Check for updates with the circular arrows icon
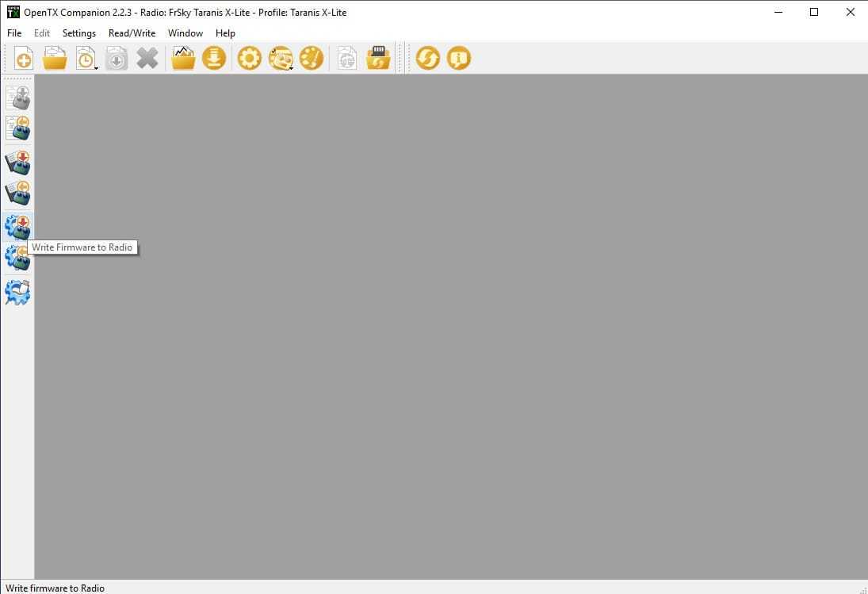Image resolution: width=868 pixels, height=594 pixels. point(428,58)
